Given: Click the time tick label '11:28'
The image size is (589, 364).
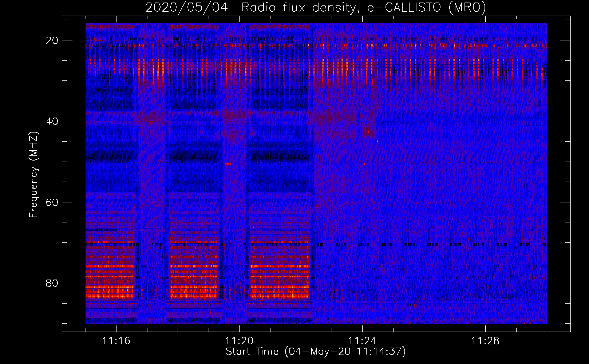Looking at the screenshot, I should coord(485,341).
